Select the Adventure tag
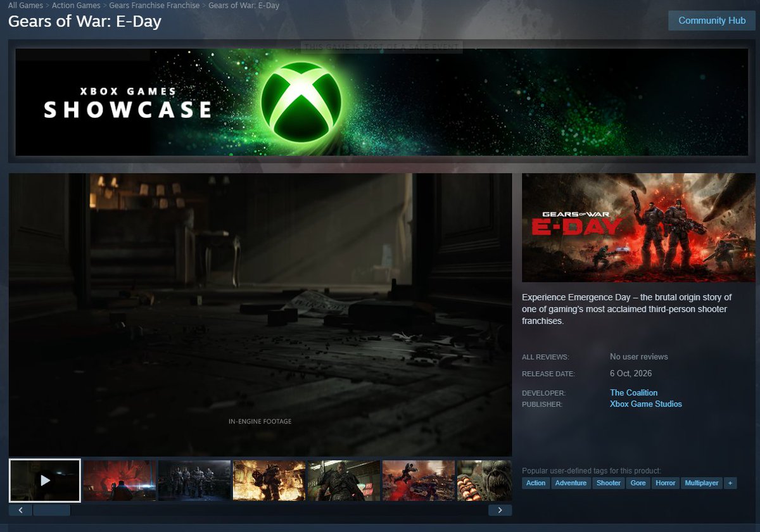 pos(571,483)
